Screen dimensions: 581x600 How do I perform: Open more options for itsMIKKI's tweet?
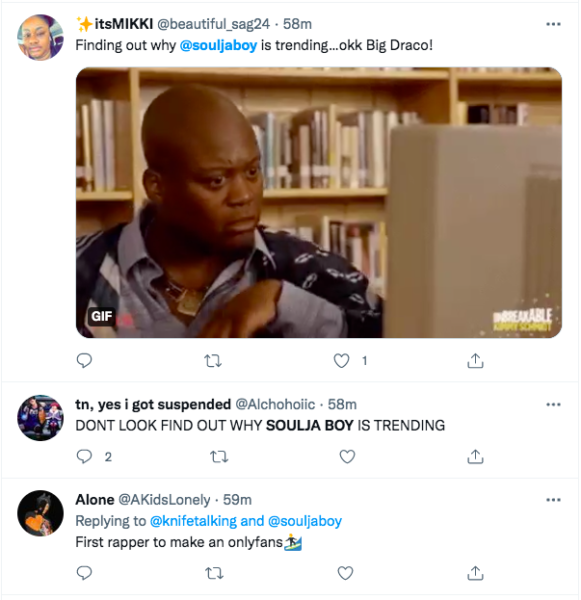(553, 24)
